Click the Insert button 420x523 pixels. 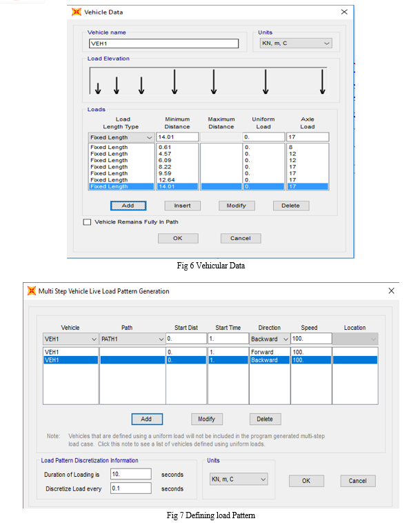point(182,206)
